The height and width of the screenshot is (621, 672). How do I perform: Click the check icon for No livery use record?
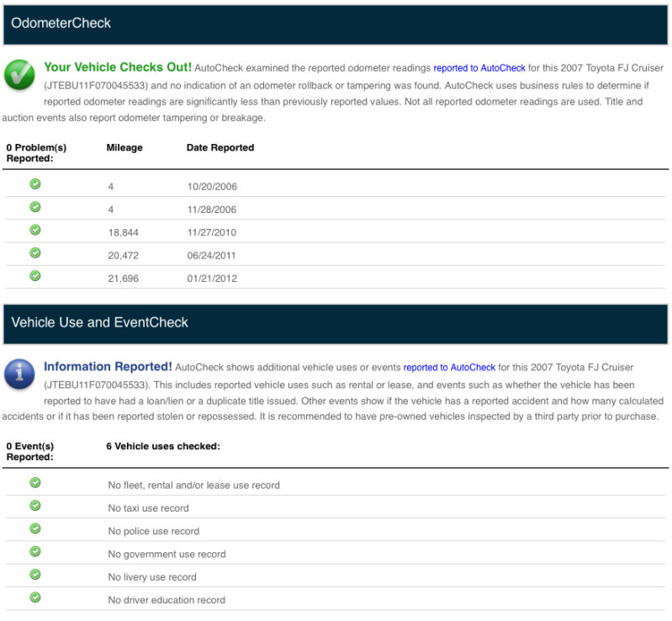click(x=35, y=574)
